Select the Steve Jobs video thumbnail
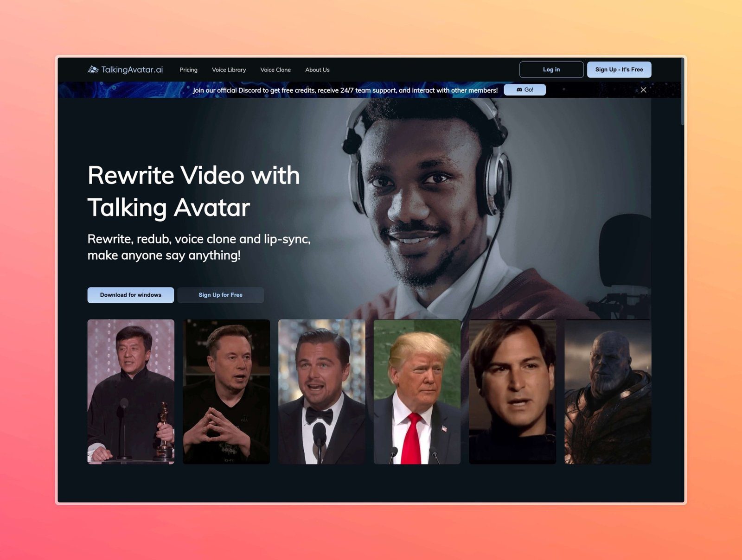This screenshot has width=742, height=560. click(x=512, y=391)
